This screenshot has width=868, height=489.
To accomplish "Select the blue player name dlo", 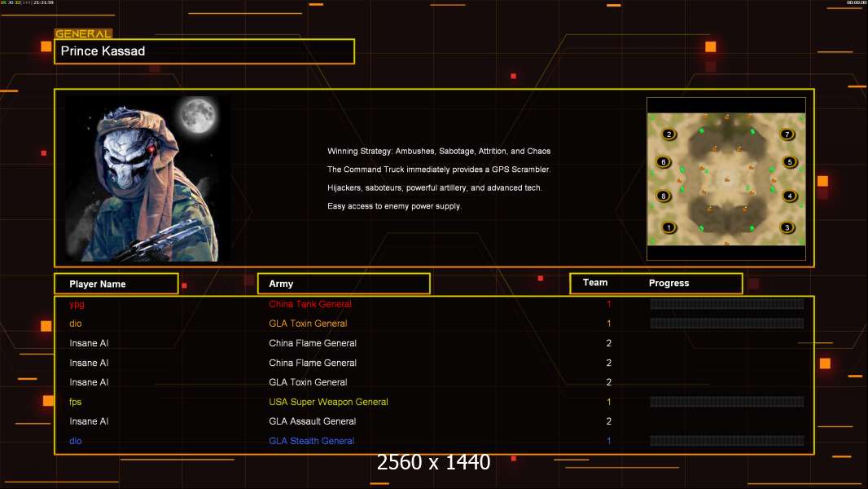I will (x=75, y=441).
